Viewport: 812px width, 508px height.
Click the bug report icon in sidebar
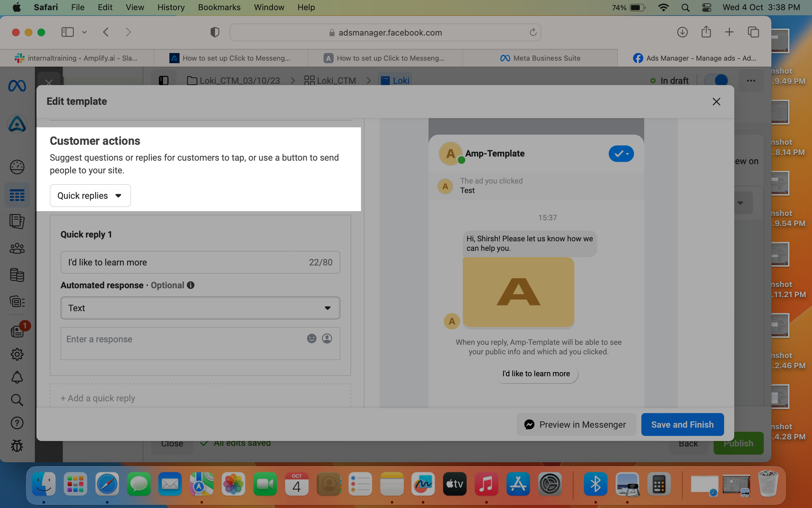tap(17, 446)
